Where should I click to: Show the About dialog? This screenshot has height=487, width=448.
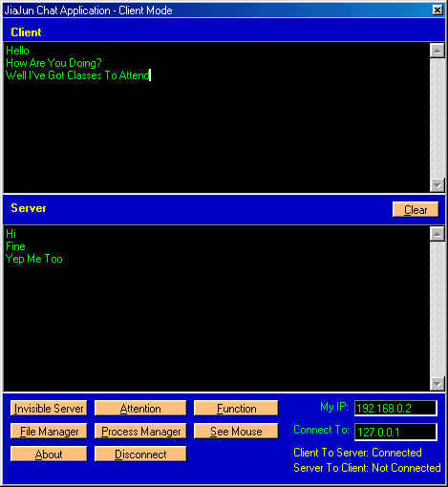point(49,455)
